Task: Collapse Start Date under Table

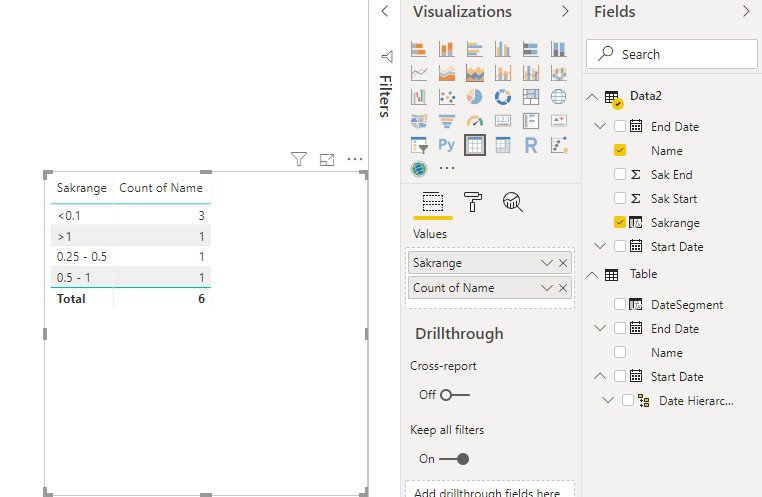Action: [x=600, y=376]
